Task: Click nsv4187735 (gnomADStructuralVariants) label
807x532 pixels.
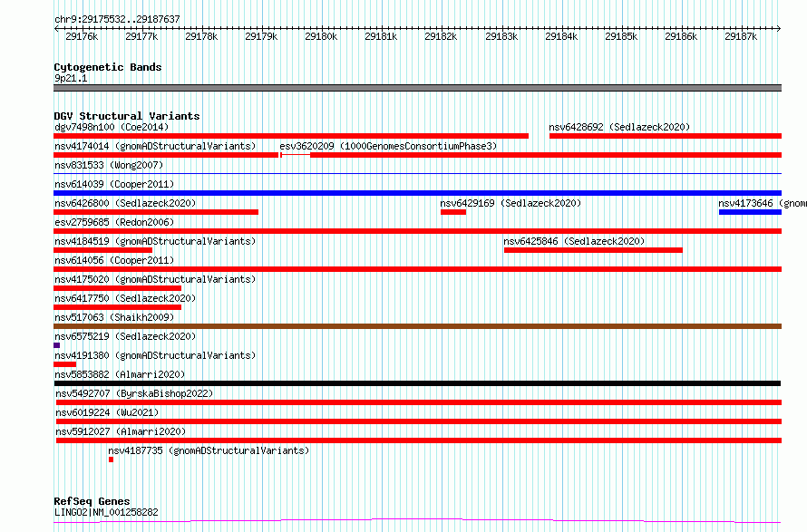Action: [209, 450]
